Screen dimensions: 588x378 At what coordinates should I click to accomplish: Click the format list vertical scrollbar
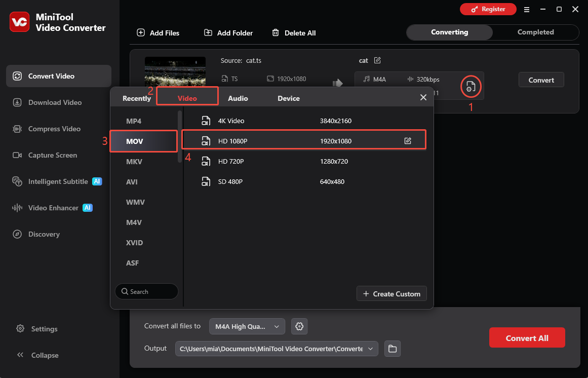[x=180, y=136]
